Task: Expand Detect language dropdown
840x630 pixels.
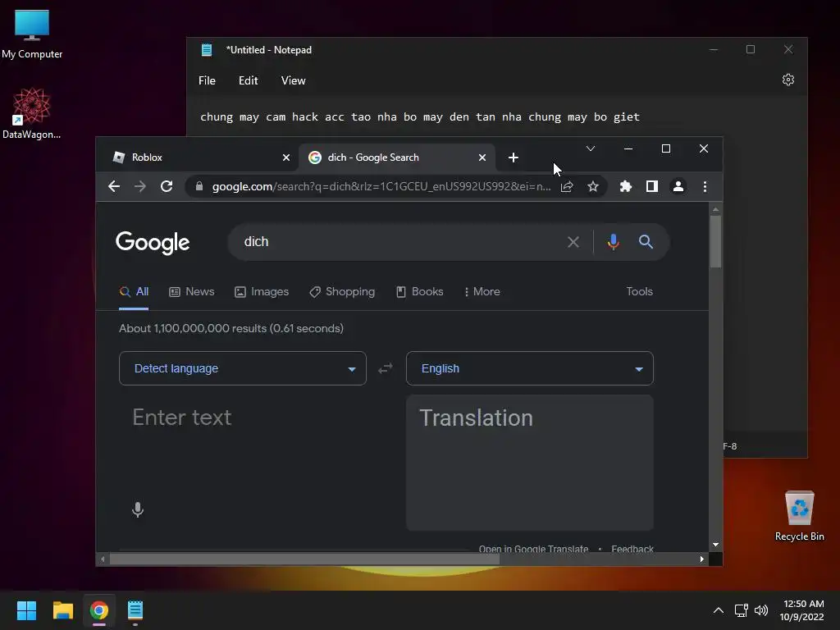Action: [x=243, y=368]
